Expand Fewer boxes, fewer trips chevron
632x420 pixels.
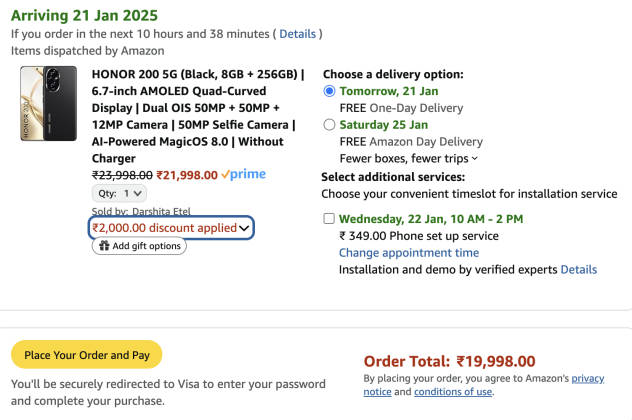474,158
